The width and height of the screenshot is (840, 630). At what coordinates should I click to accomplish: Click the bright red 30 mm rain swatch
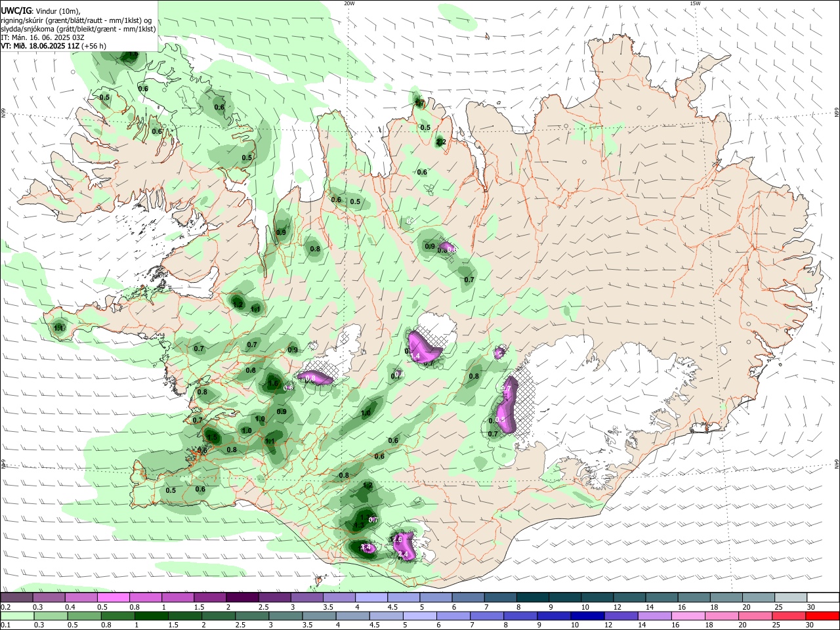click(822, 616)
